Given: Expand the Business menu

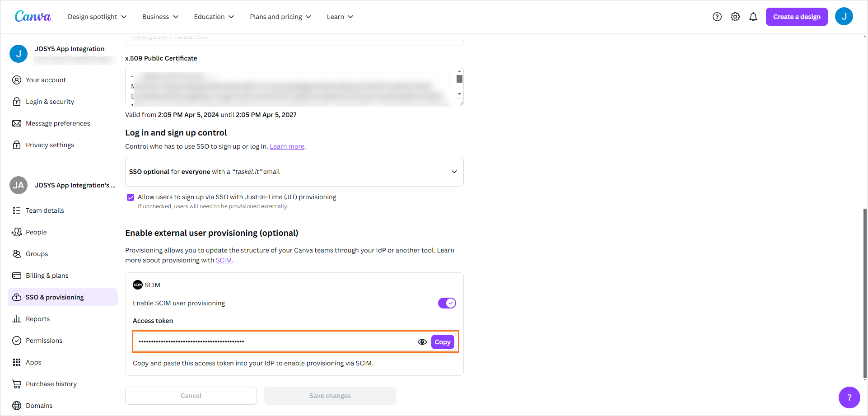Looking at the screenshot, I should [160, 17].
